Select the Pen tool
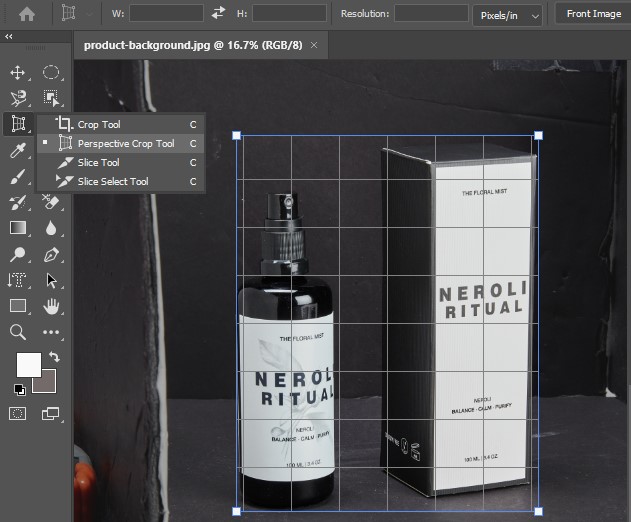This screenshot has height=522, width=631. coord(51,254)
